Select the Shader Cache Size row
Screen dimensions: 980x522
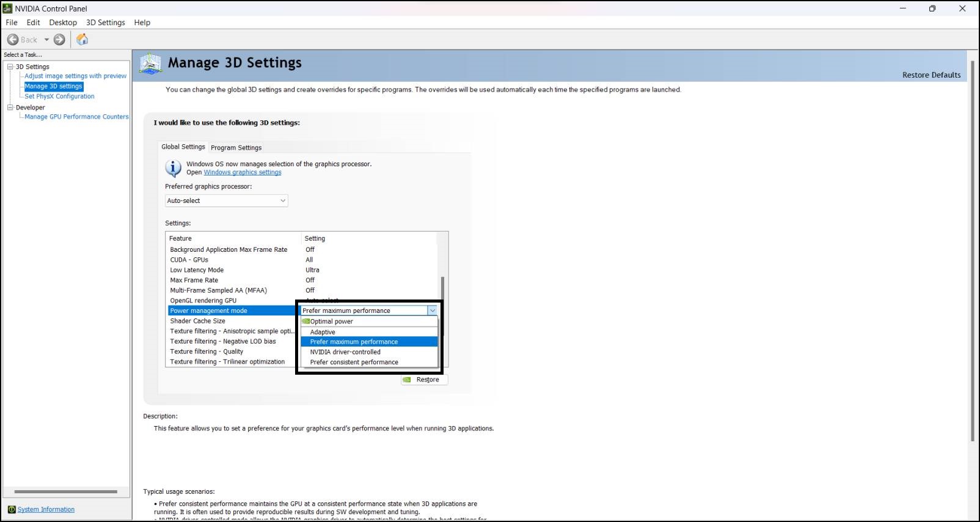point(232,321)
